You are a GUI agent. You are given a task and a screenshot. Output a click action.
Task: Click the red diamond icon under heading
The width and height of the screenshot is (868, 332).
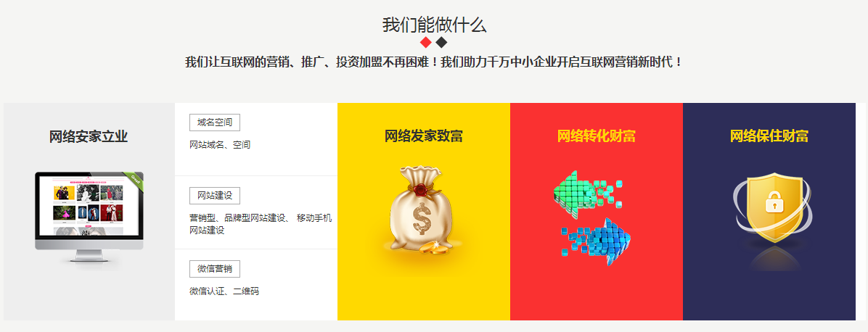(426, 43)
